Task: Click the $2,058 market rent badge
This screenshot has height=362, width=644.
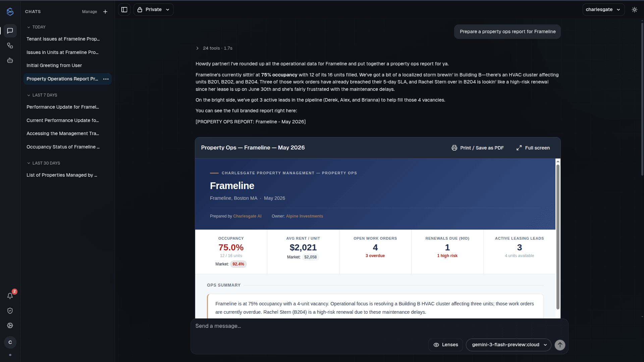Action: coord(310,257)
